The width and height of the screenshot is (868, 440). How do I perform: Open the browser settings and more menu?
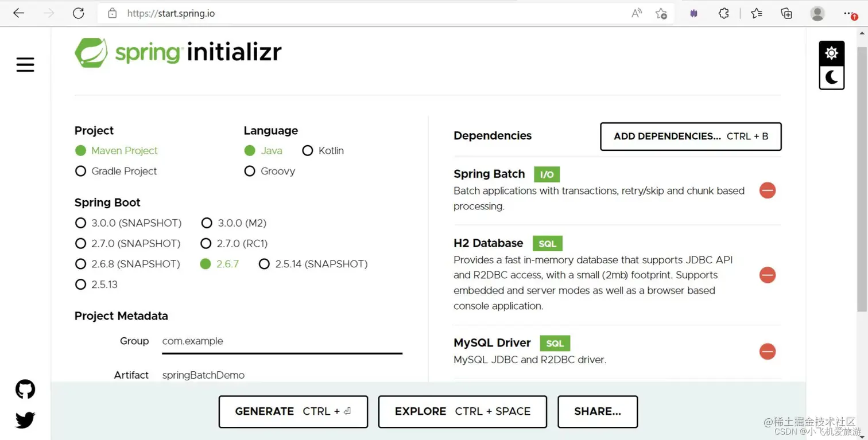(850, 13)
